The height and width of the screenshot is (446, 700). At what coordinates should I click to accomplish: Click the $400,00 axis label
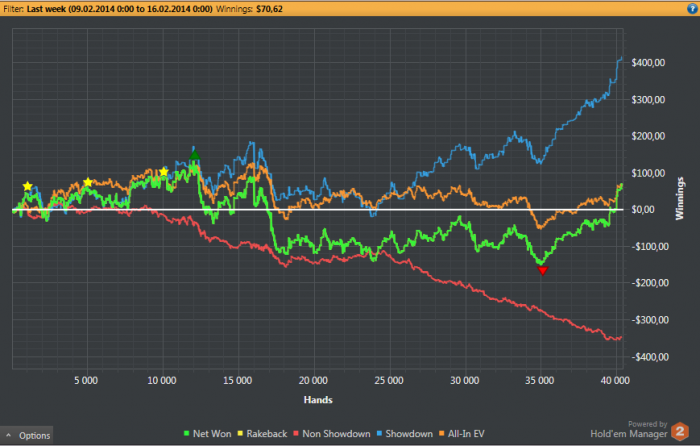(648, 63)
